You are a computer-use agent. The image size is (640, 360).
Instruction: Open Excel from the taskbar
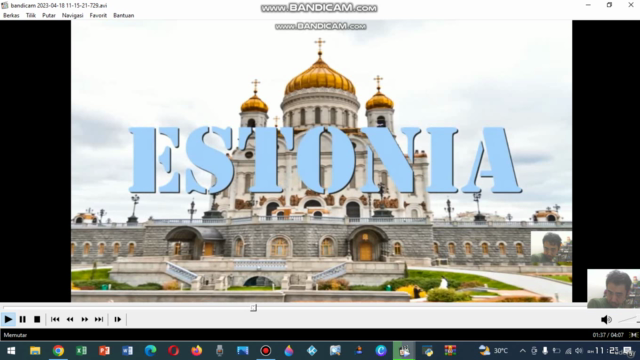(81, 351)
